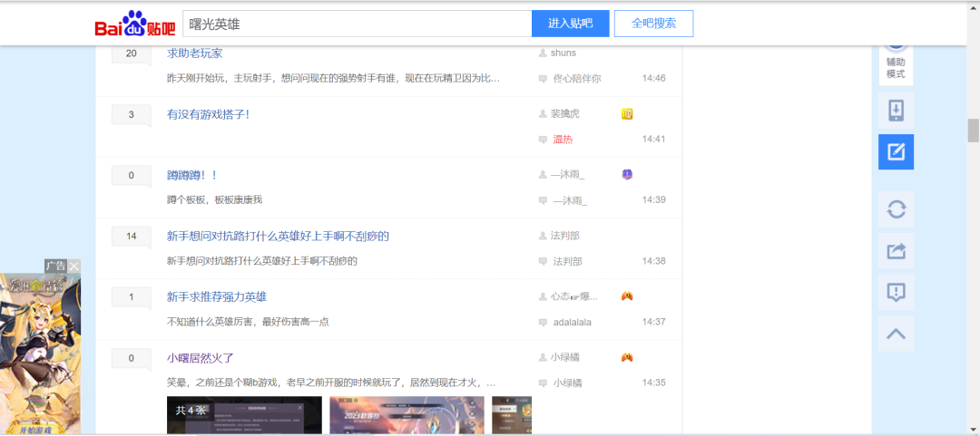Screen dimensions: 980x436
Task: Open the thread 新手求推荐强力英雄
Action: pos(217,296)
